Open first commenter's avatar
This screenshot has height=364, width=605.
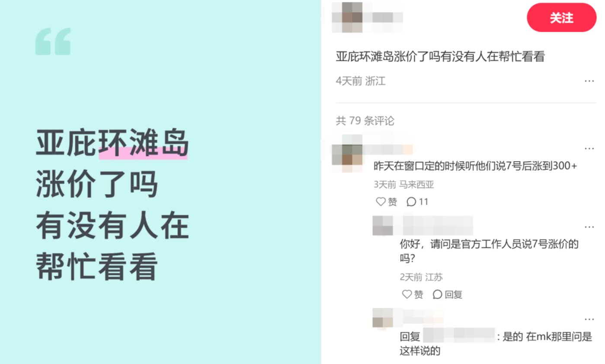pyautogui.click(x=347, y=153)
